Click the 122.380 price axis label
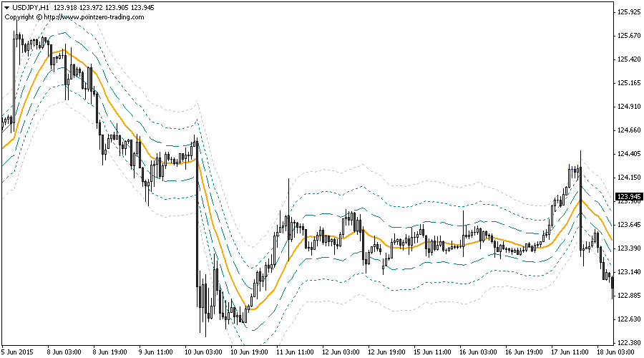This screenshot has width=644, height=358. click(629, 342)
